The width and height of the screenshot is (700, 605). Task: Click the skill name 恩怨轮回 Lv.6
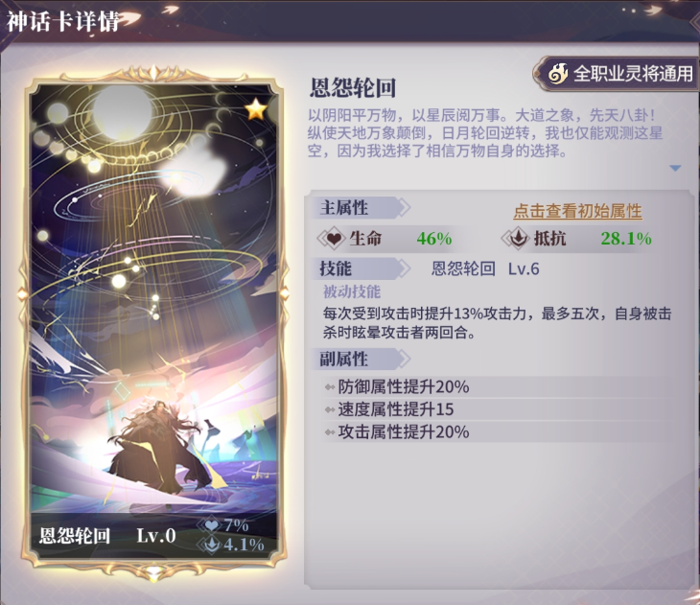tap(485, 269)
